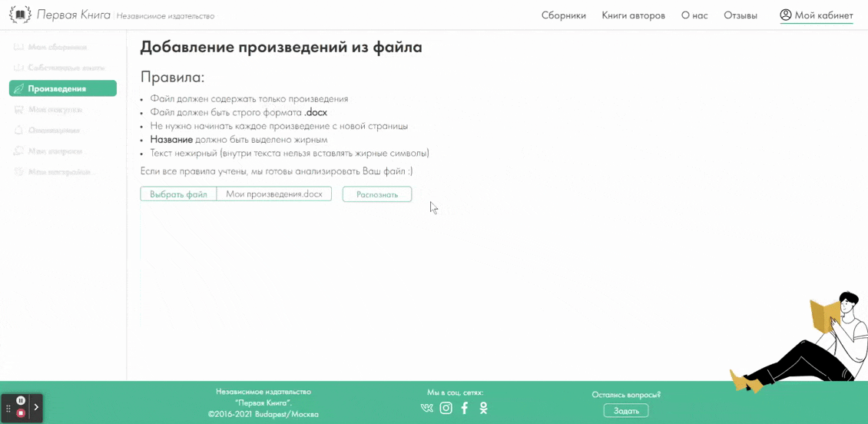Open the Instagram profile icon

point(446,409)
